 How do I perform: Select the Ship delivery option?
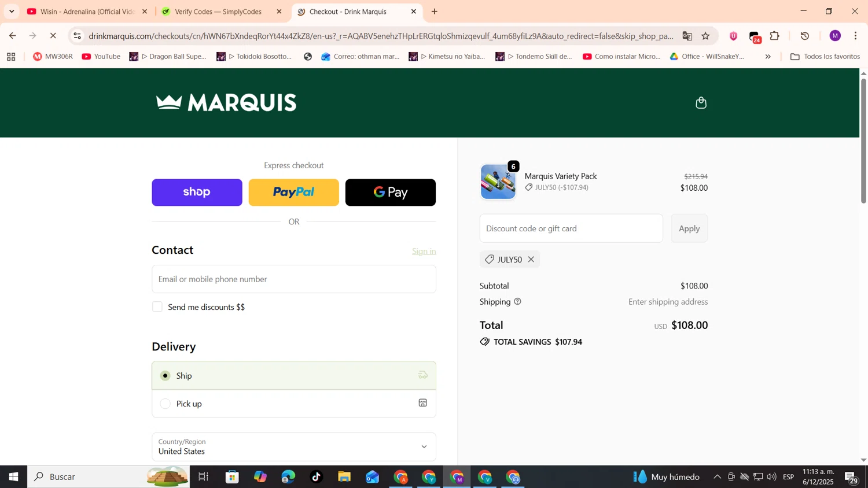tap(294, 376)
